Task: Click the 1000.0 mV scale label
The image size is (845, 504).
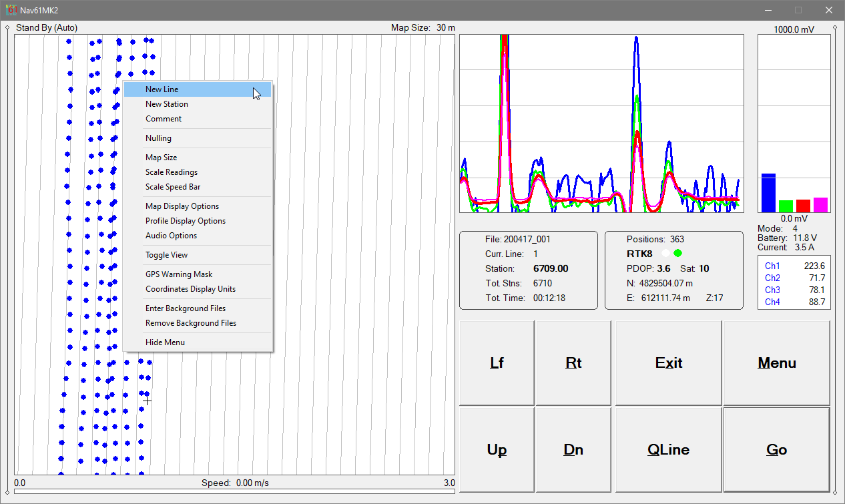Action: (794, 29)
